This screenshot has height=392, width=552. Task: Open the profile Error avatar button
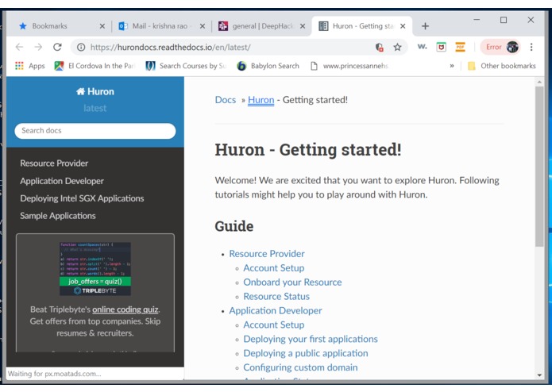pos(500,47)
